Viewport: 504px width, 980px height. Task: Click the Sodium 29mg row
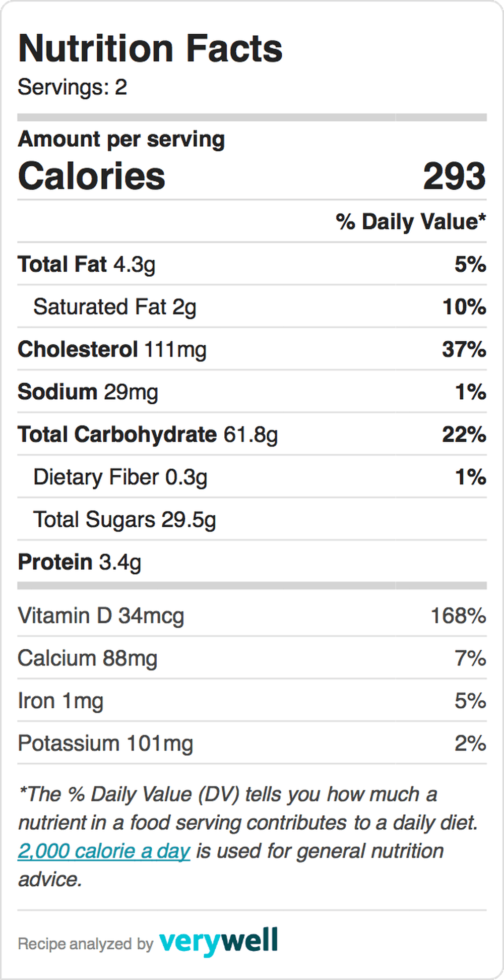[252, 392]
